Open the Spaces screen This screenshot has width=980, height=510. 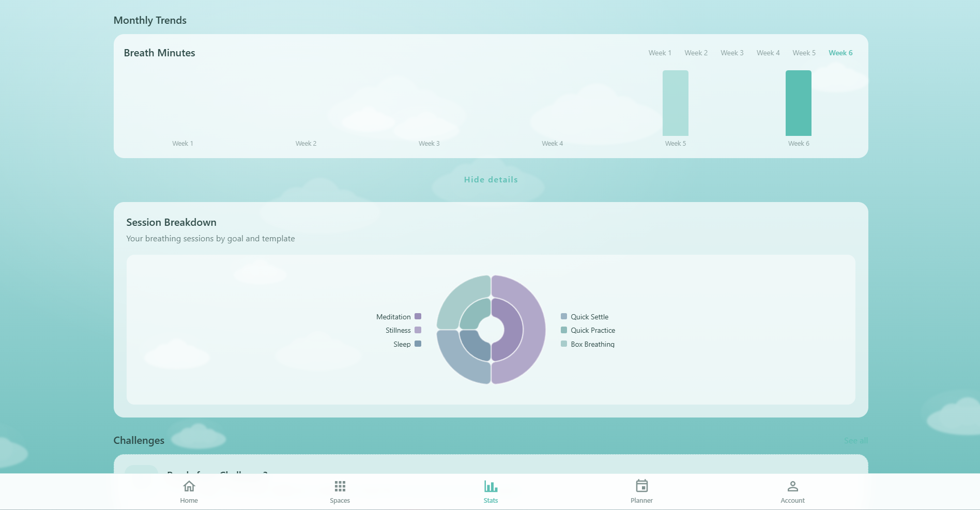(x=340, y=491)
